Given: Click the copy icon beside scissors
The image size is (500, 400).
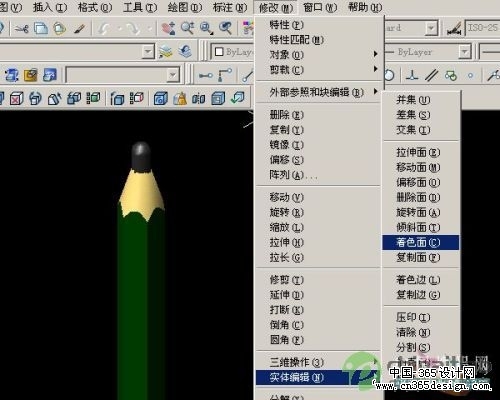Looking at the screenshot, I should click(x=41, y=29).
